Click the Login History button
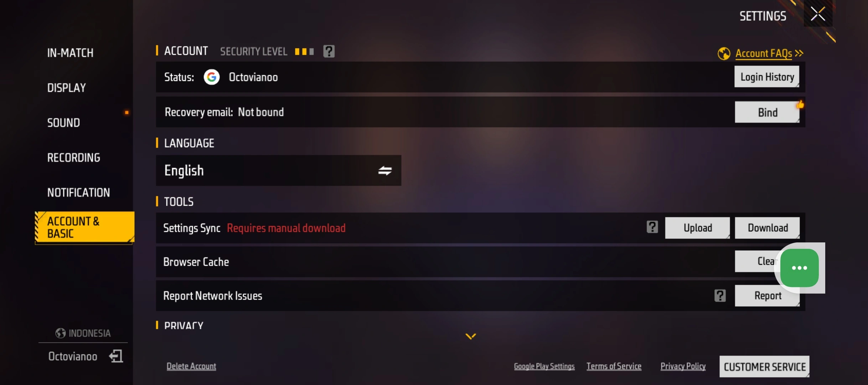Viewport: 868px width, 385px height. (767, 77)
